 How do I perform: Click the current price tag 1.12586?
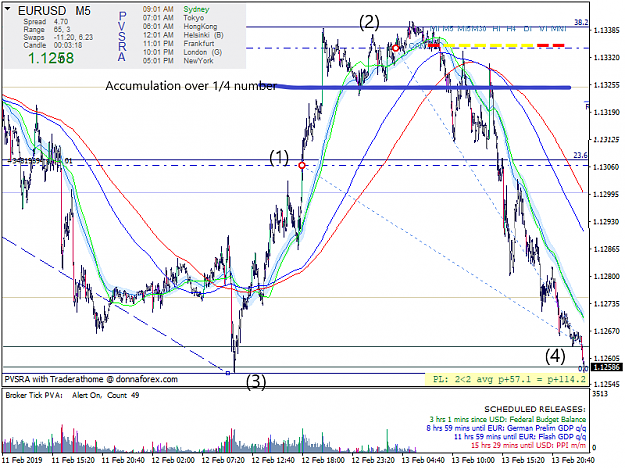(x=607, y=367)
